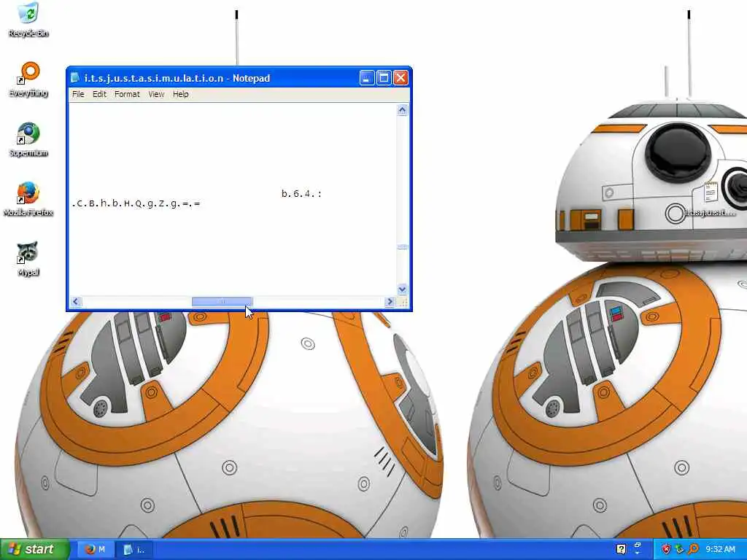Click the Start button
The width and height of the screenshot is (747, 560).
[35, 550]
